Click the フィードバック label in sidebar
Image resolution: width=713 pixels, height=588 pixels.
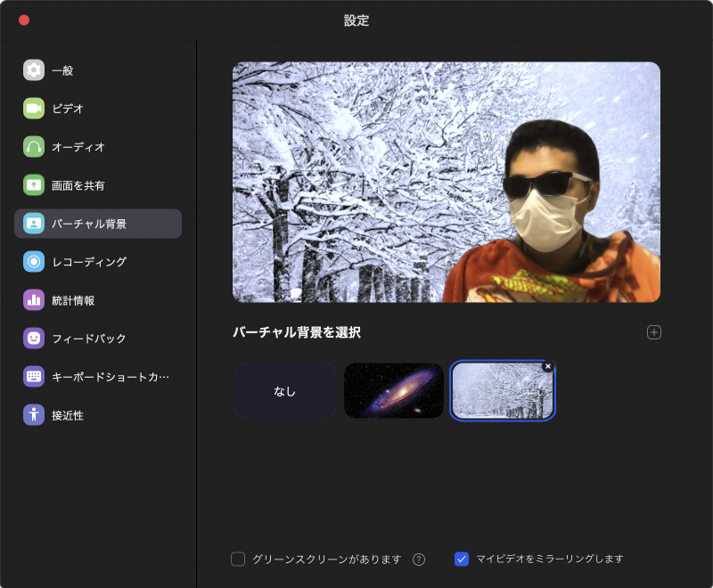pyautogui.click(x=89, y=339)
